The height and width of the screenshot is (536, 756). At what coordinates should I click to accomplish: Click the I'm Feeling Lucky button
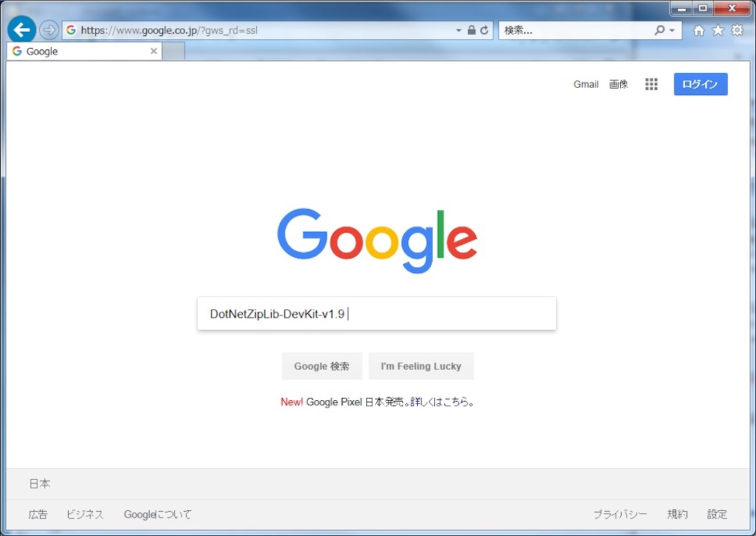coord(421,366)
